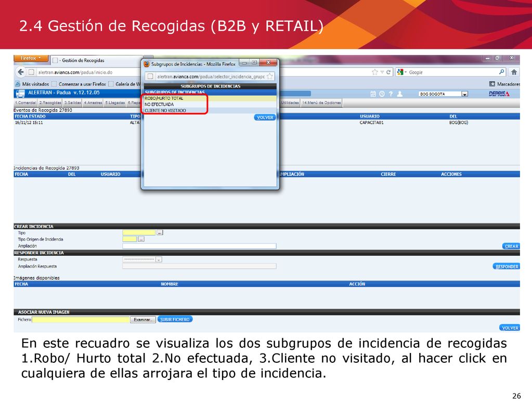Click the back arrow in main Firefox window
Viewport: 532px width, 407px height.
pos(21,72)
